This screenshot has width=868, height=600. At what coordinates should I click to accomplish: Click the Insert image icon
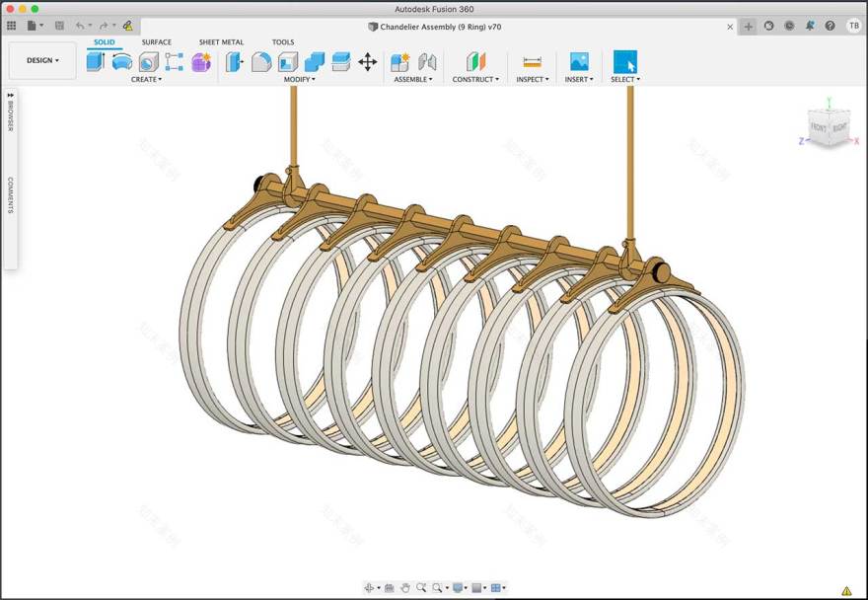coord(579,62)
